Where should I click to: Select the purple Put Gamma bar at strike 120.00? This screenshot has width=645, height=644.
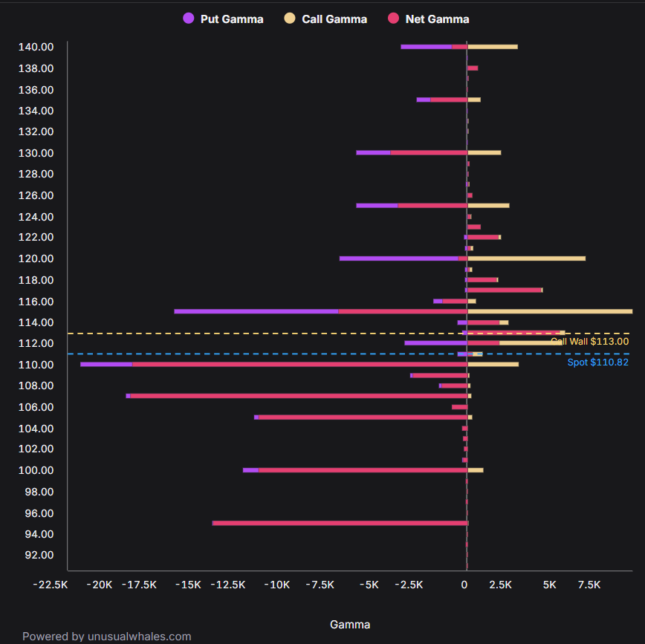pyautogui.click(x=398, y=258)
